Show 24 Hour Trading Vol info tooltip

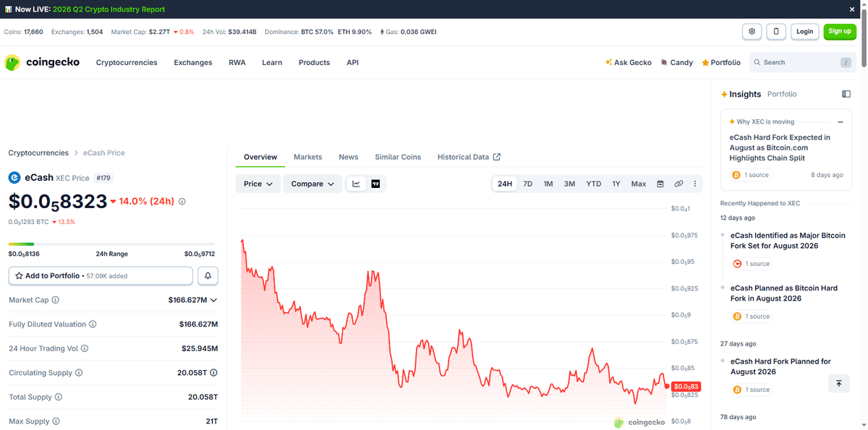(85, 348)
